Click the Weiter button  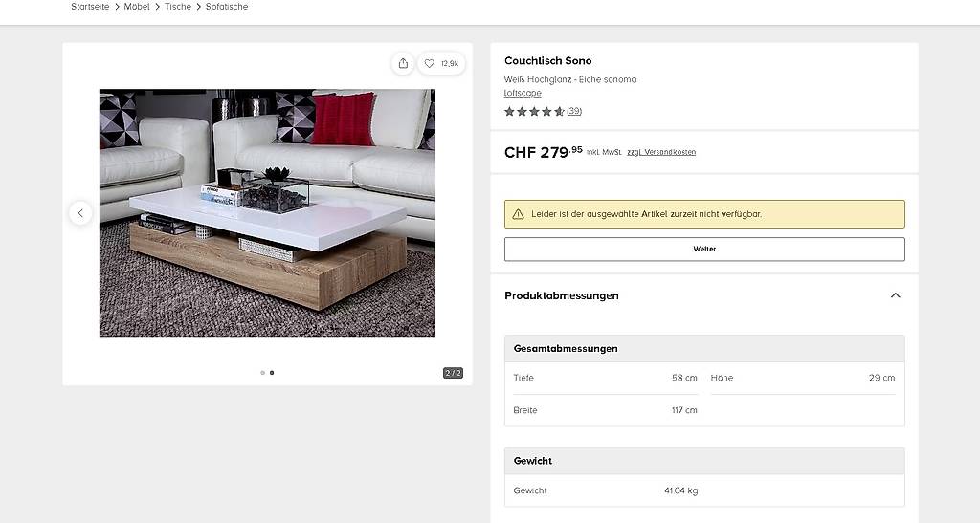pyautogui.click(x=704, y=249)
